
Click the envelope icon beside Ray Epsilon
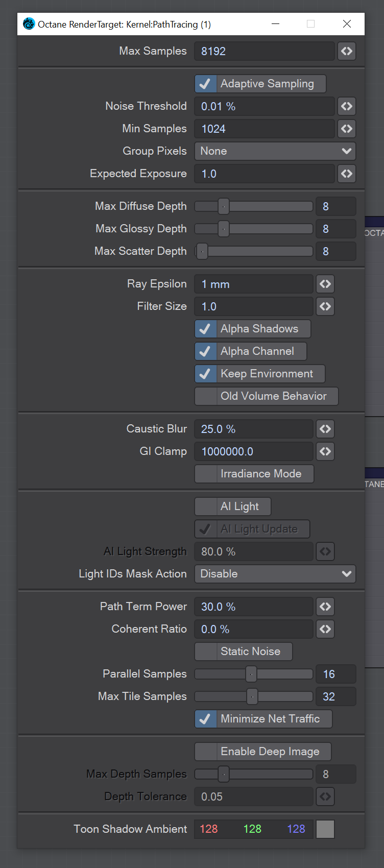coord(325,284)
